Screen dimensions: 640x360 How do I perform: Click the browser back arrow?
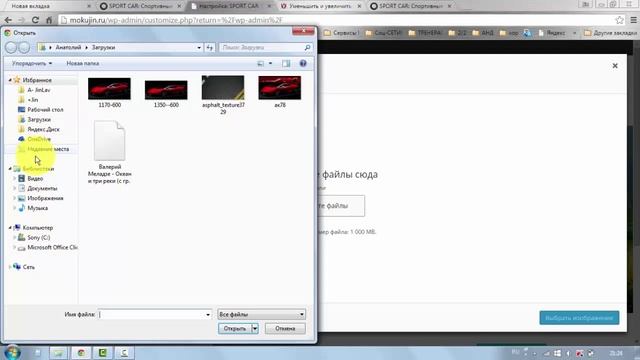click(x=8, y=20)
